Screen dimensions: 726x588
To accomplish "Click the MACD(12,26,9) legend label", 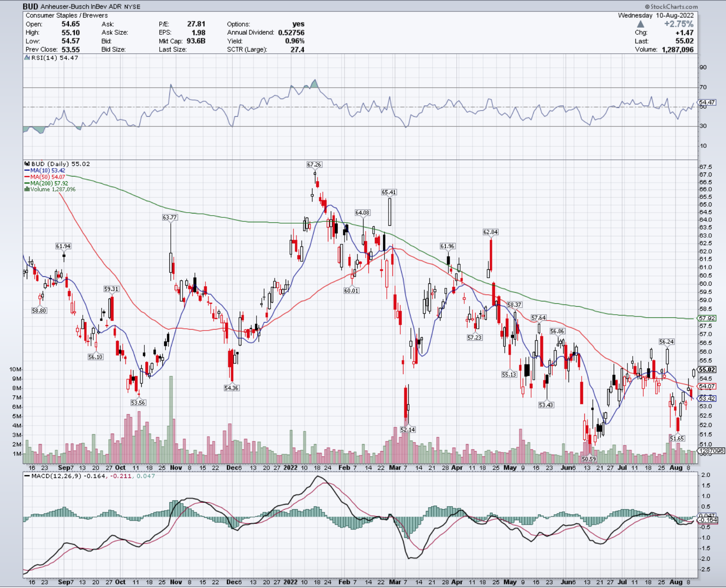I will (56, 476).
